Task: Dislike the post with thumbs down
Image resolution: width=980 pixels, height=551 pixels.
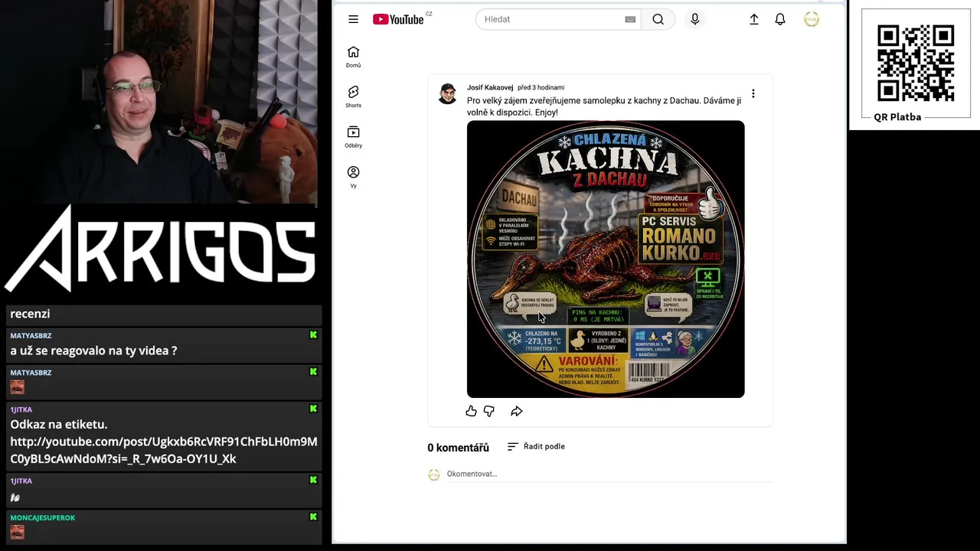Action: 488,412
